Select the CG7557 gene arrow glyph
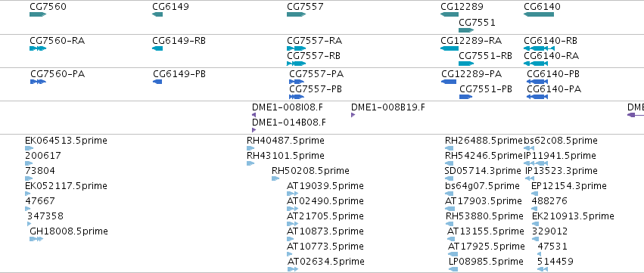The width and height of the screenshot is (644, 273). 297,14
